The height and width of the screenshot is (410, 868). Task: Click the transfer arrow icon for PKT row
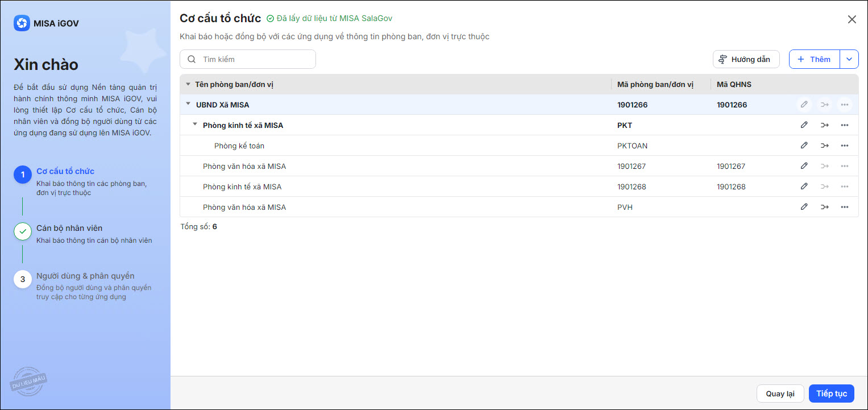click(824, 125)
